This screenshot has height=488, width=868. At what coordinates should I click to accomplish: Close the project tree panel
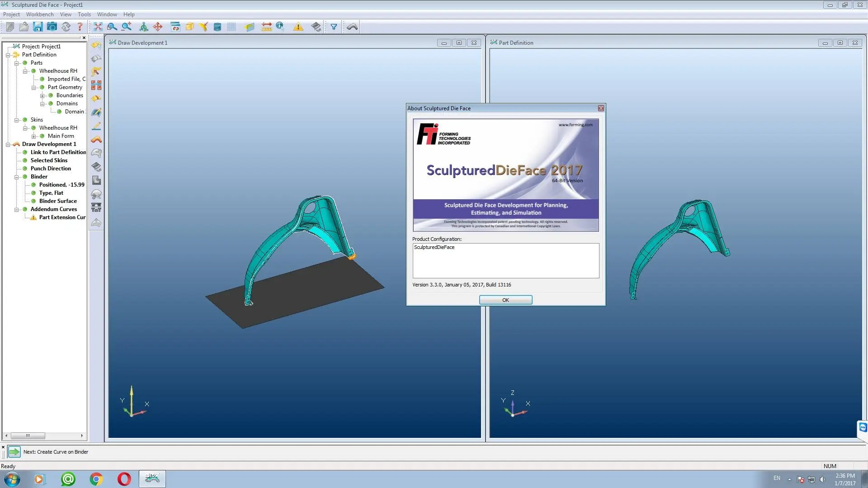coord(84,38)
